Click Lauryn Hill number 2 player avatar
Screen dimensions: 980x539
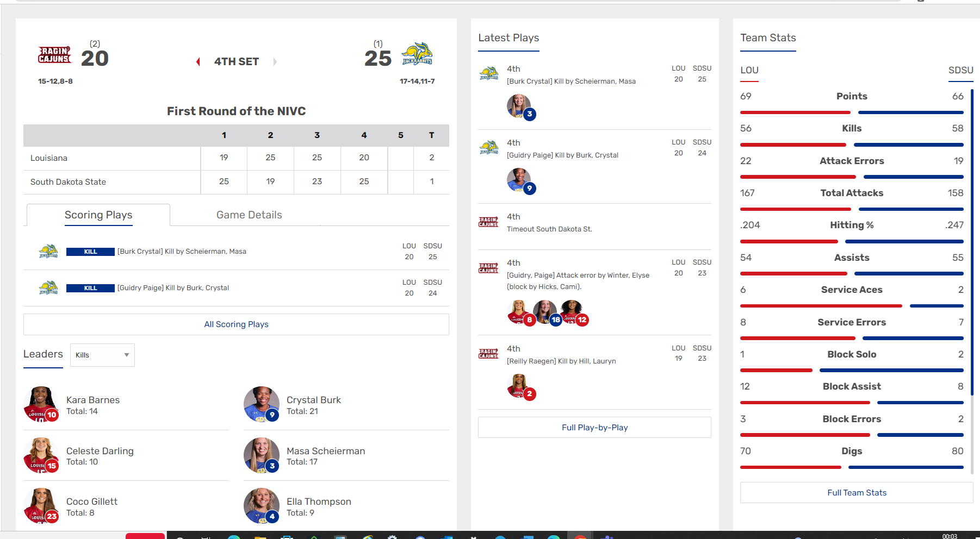point(519,386)
